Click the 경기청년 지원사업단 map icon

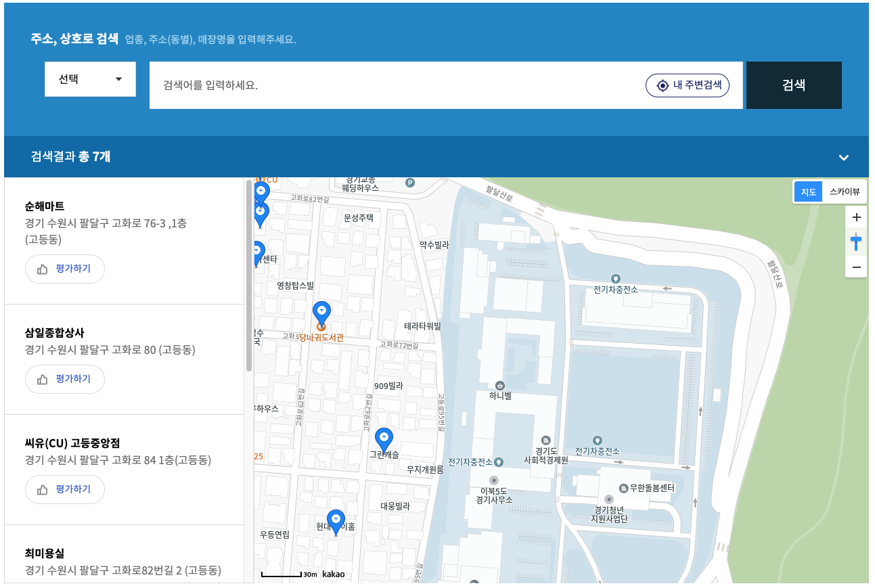[608, 499]
